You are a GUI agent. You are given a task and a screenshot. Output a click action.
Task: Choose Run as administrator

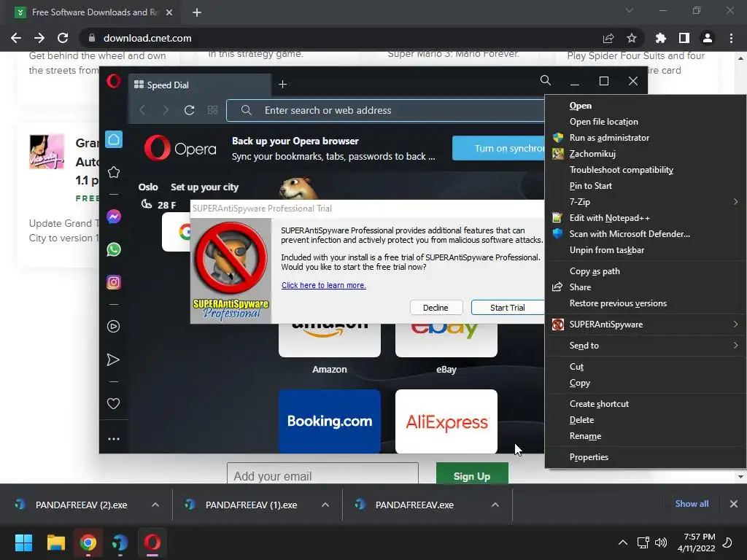pyautogui.click(x=646, y=138)
